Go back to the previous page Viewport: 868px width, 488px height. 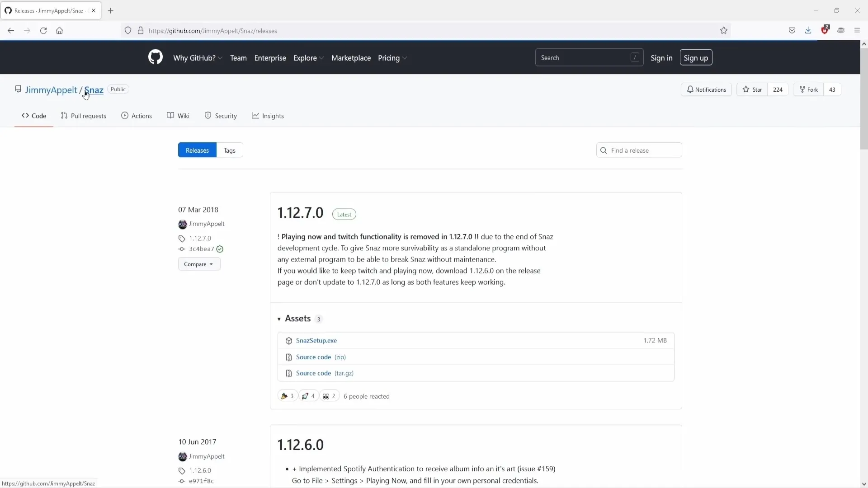11,31
